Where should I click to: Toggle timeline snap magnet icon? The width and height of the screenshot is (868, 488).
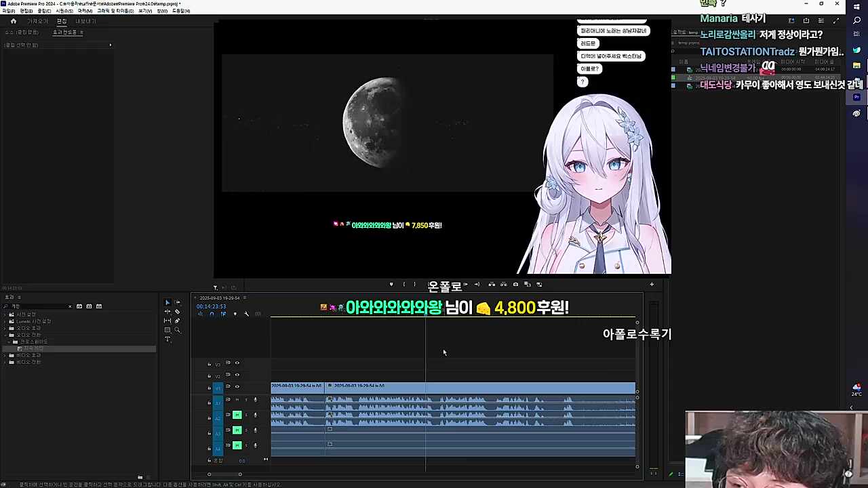(x=212, y=314)
